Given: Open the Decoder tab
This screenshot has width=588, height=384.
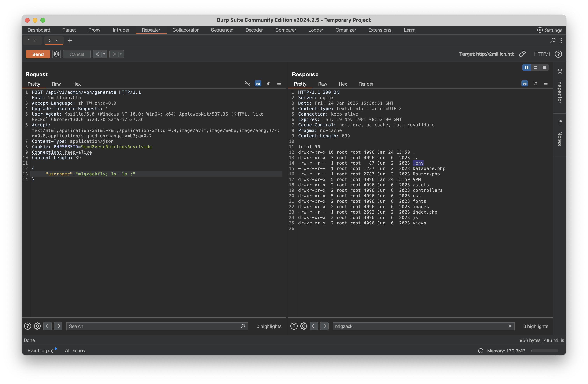Looking at the screenshot, I should click(254, 30).
